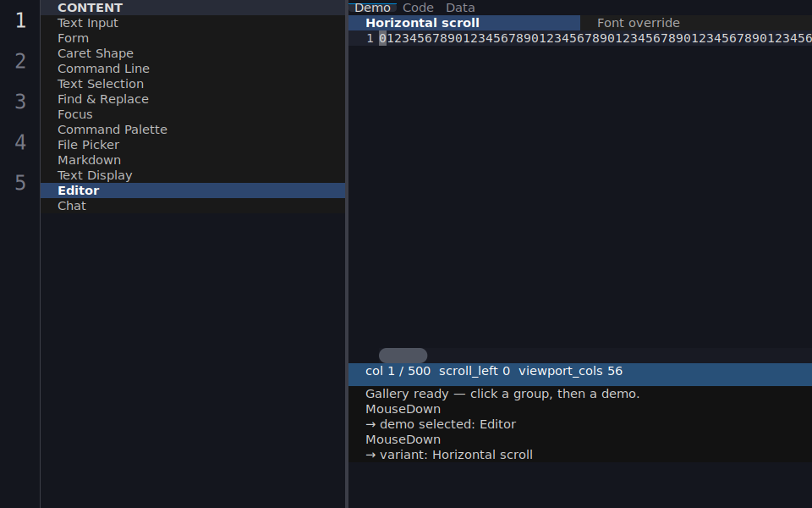The height and width of the screenshot is (508, 812).
Task: Select group number 2 in sidebar
Action: tap(20, 61)
